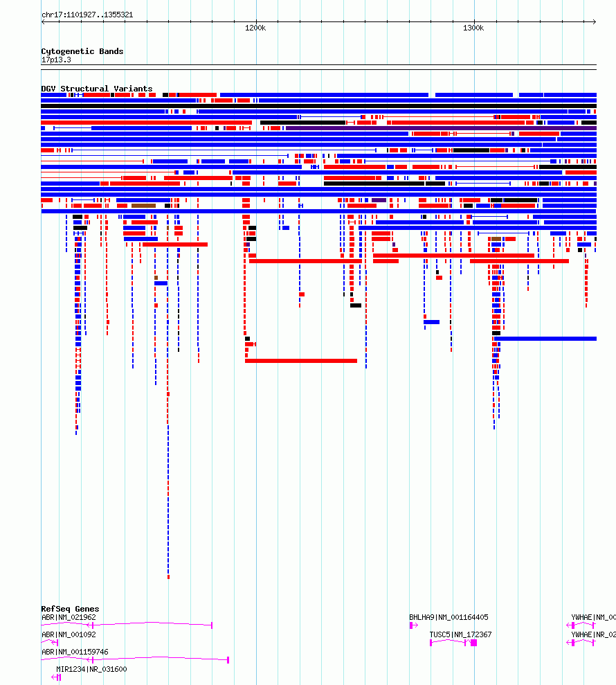Select the YWHAE NR transcript glyph
Viewport: 616px width, 685px height.
(581, 642)
